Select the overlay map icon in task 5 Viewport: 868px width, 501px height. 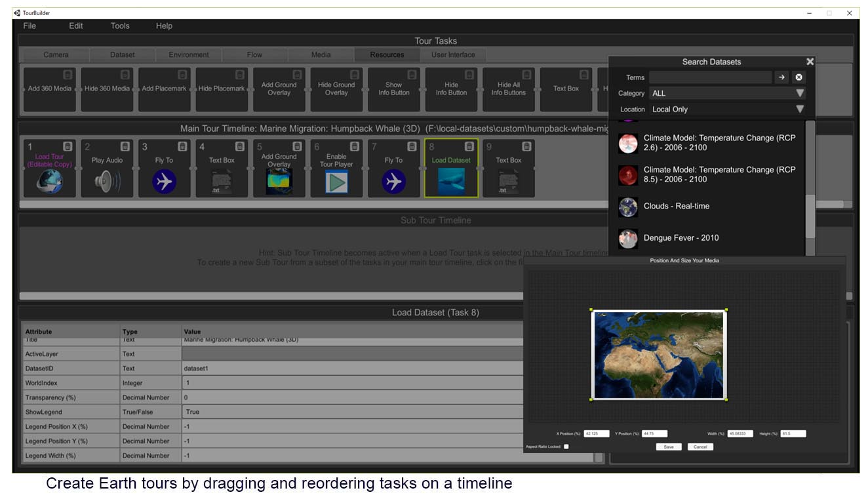tap(279, 182)
